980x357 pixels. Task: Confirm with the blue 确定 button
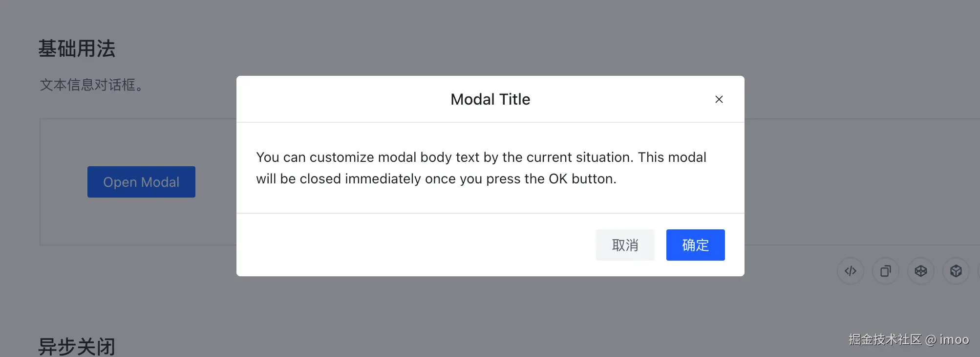[695, 245]
